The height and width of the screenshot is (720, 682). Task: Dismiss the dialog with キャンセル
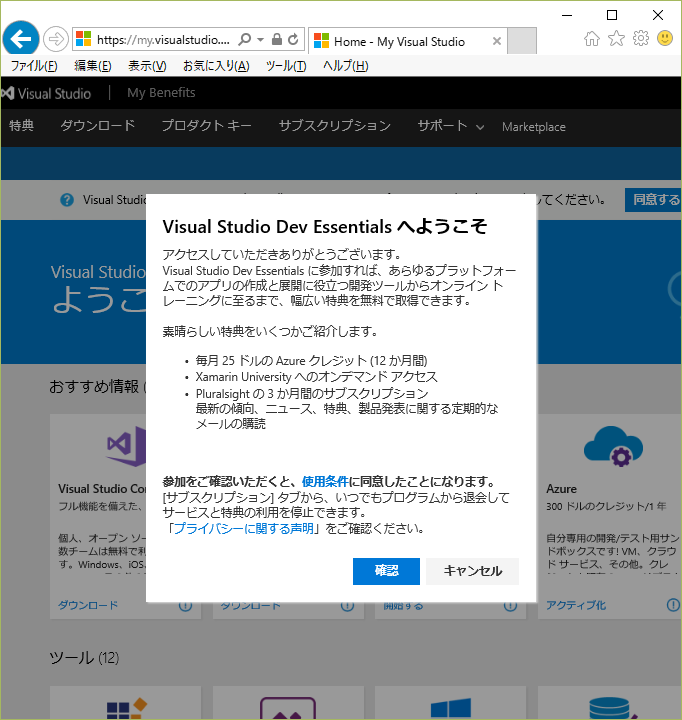click(473, 571)
